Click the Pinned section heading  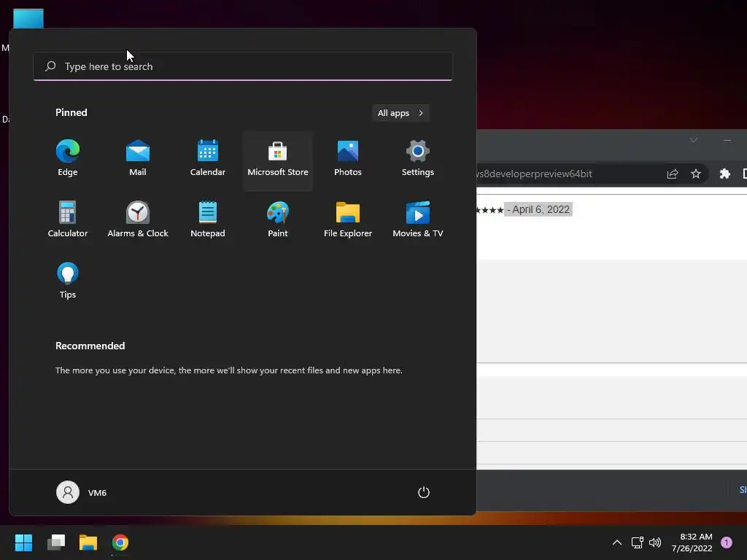tap(71, 112)
